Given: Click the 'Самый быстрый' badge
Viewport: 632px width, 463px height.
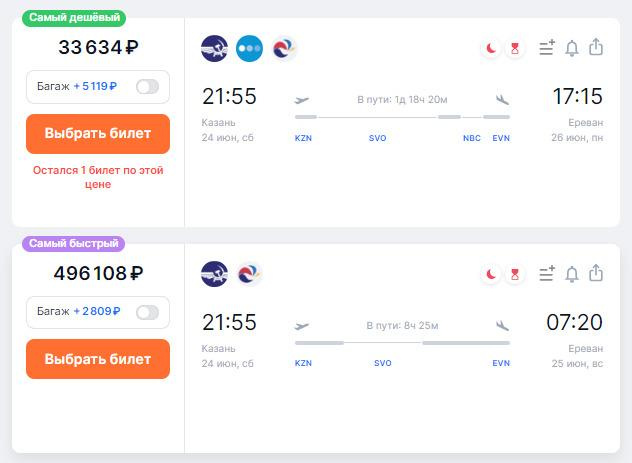Looking at the screenshot, I should click(75, 243).
